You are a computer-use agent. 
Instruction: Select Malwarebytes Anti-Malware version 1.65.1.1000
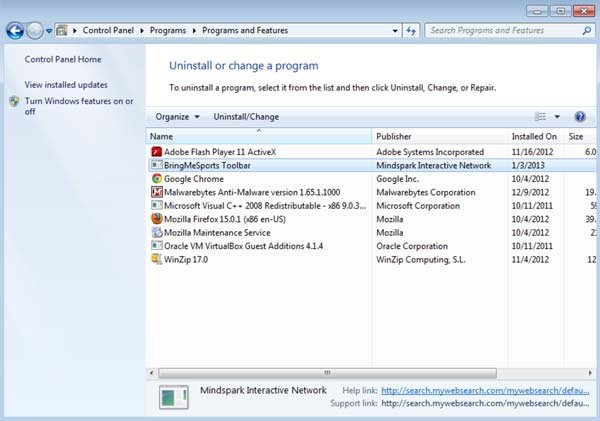point(252,192)
